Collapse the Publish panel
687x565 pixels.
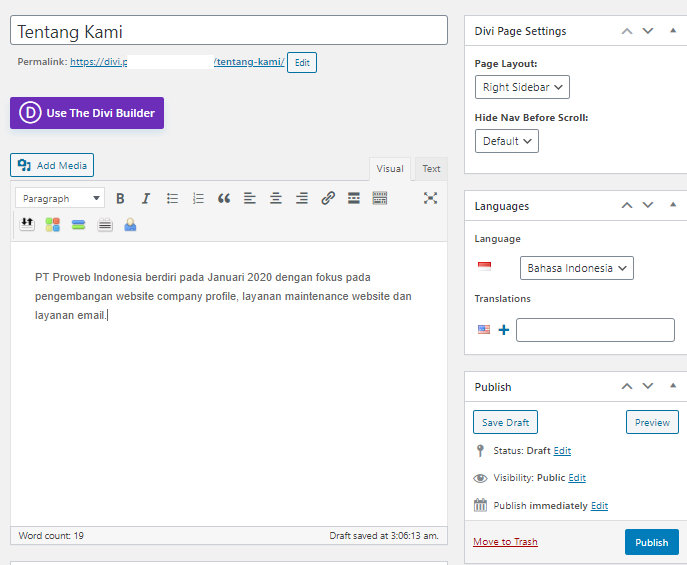point(673,385)
